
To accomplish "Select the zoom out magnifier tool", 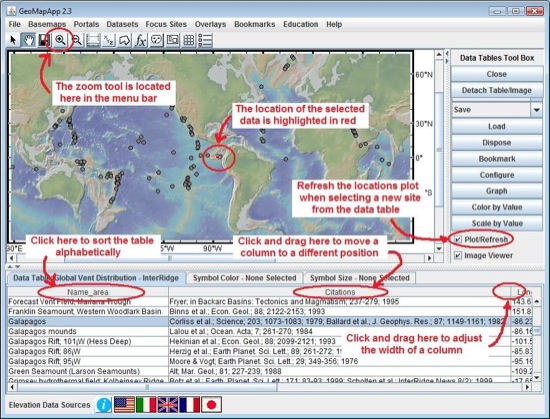I will click(77, 40).
